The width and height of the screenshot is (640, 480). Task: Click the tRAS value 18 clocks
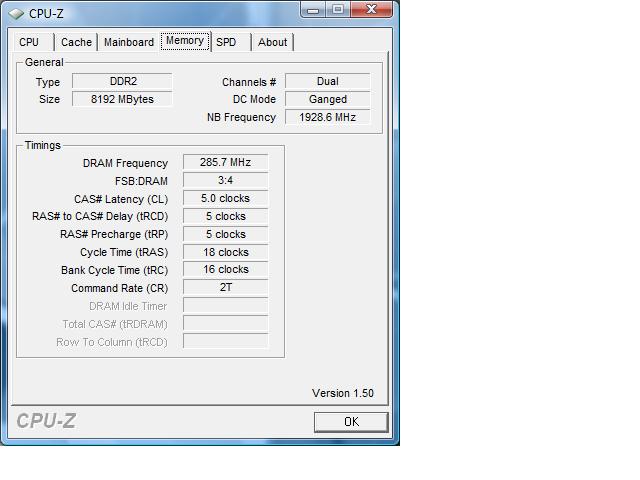226,252
